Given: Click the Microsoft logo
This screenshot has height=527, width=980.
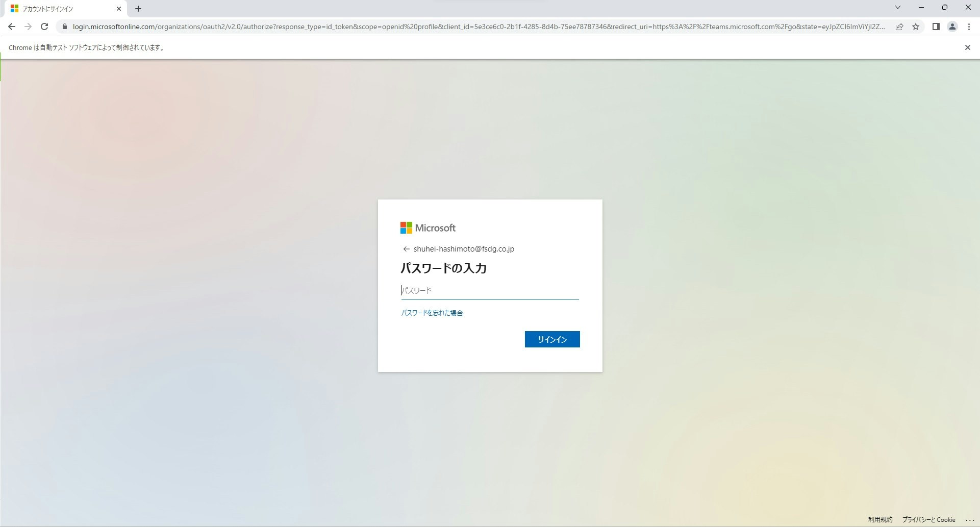Looking at the screenshot, I should (428, 228).
